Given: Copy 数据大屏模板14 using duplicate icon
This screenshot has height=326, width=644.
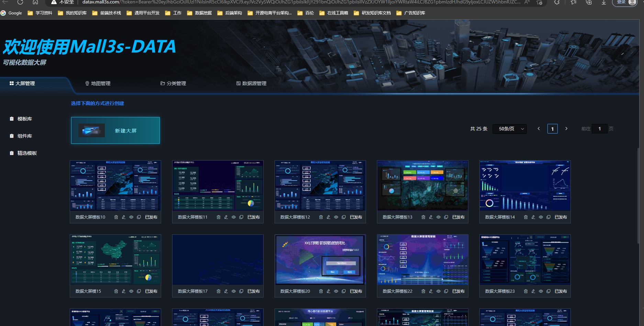Looking at the screenshot, I should point(548,217).
